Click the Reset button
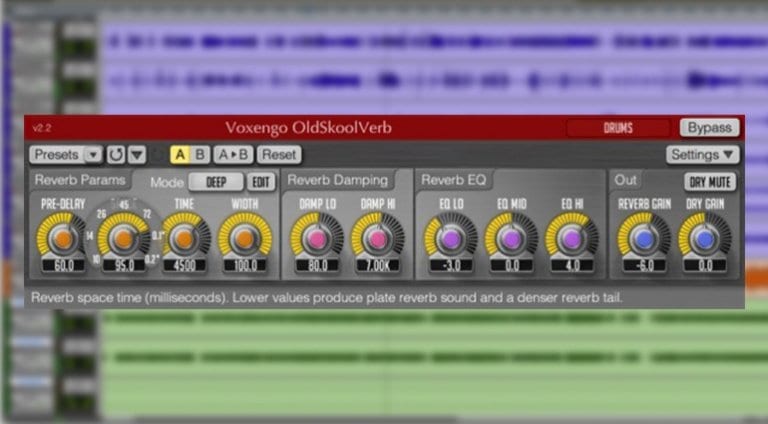 [x=279, y=155]
